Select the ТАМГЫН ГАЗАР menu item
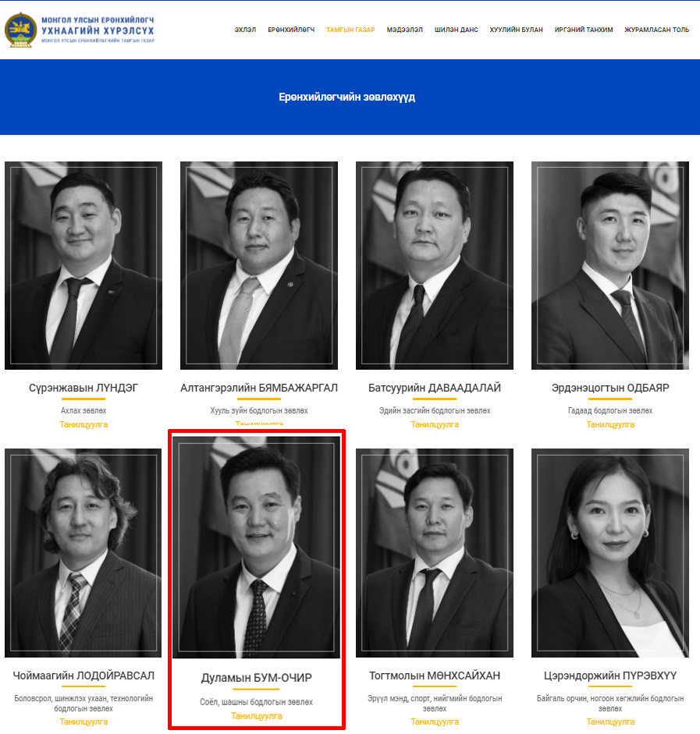 pyautogui.click(x=350, y=30)
